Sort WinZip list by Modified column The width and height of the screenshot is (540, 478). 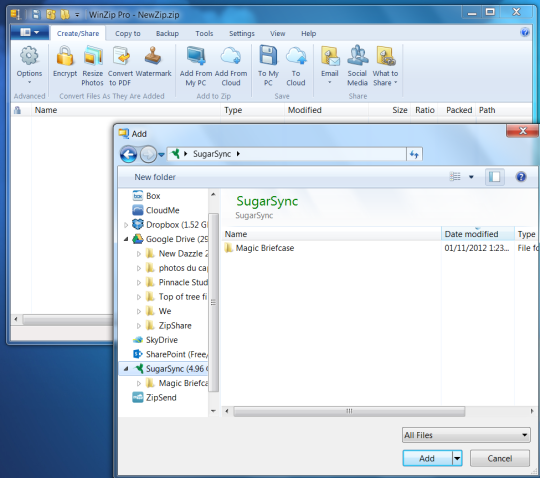(x=326, y=110)
